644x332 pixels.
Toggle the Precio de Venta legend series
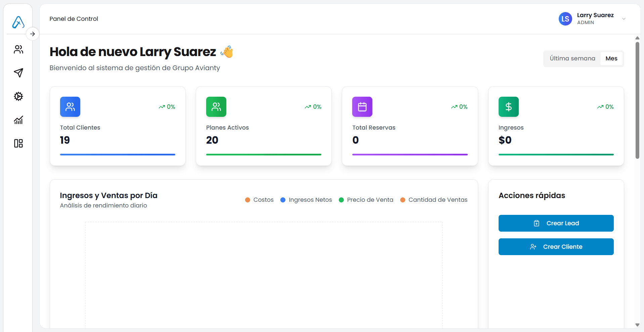[366, 200]
